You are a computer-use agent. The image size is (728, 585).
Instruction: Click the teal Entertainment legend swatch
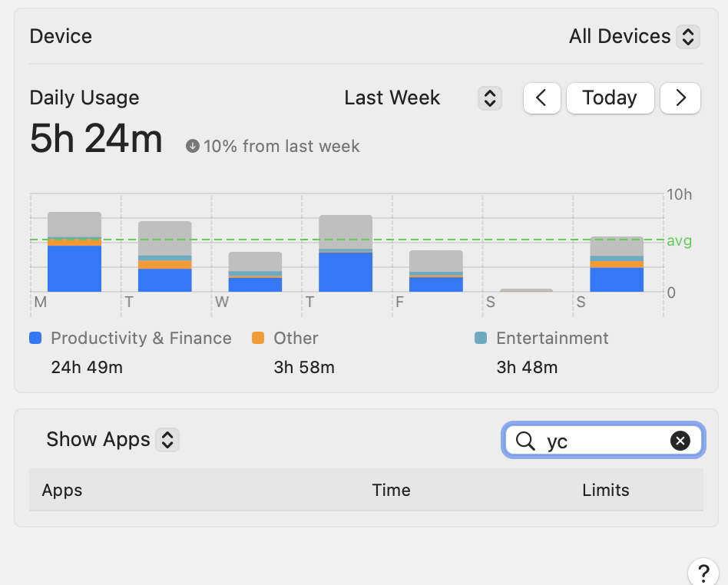pyautogui.click(x=481, y=338)
